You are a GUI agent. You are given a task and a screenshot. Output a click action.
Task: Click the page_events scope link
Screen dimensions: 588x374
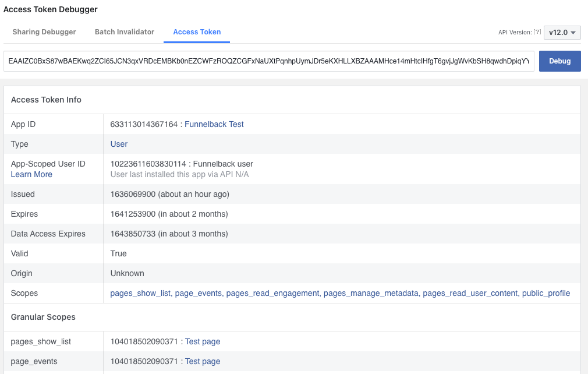pyautogui.click(x=198, y=293)
